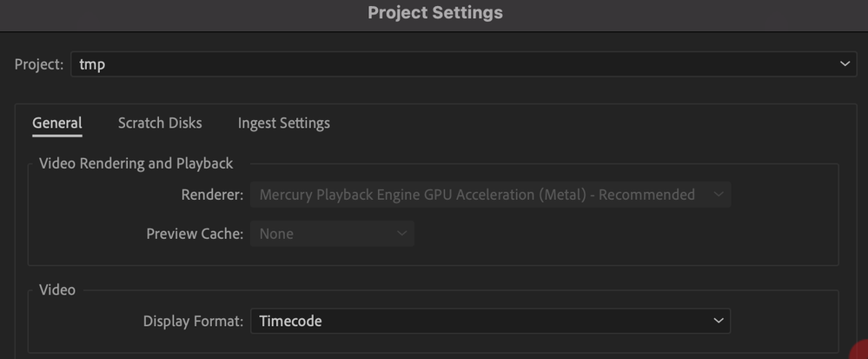Click the Preview Cache field label
The image size is (868, 359).
195,234
